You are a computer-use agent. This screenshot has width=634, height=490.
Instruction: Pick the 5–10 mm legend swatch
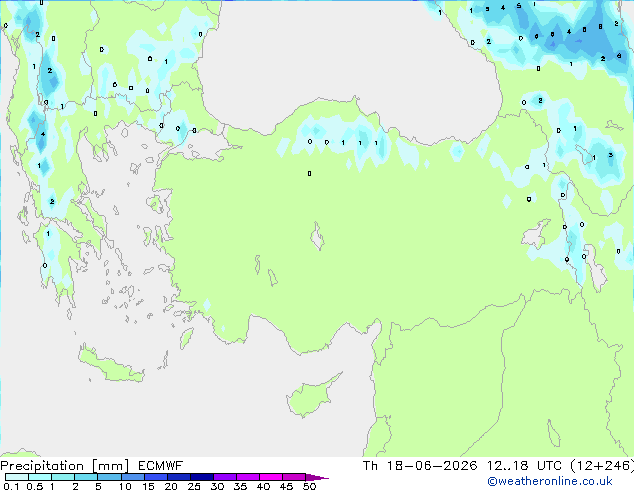(109, 477)
